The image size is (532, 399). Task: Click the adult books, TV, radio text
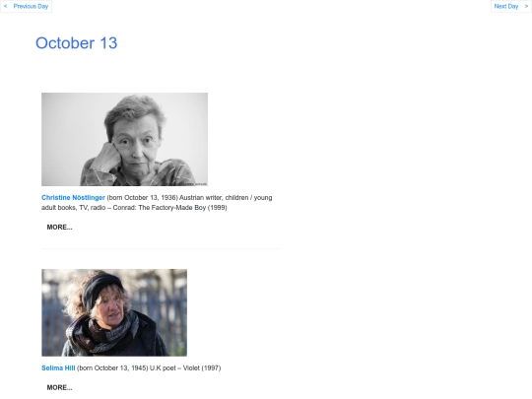coord(74,207)
